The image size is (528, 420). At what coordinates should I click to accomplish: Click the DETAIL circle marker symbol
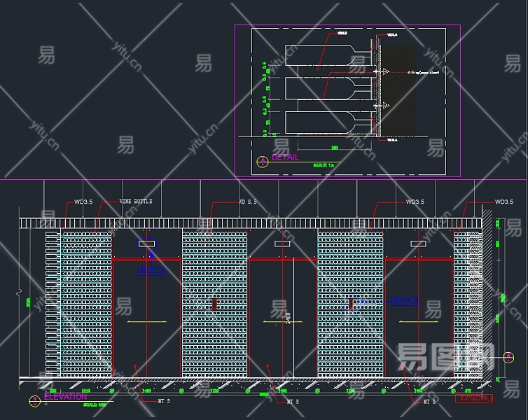pyautogui.click(x=263, y=161)
